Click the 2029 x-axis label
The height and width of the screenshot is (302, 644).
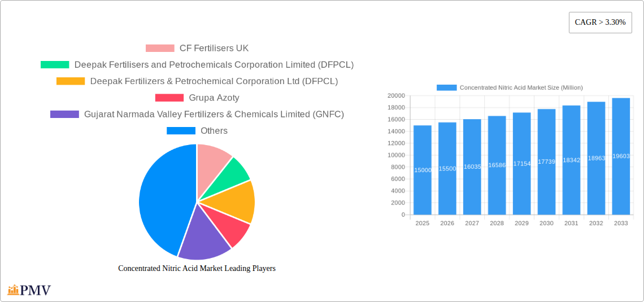click(521, 223)
